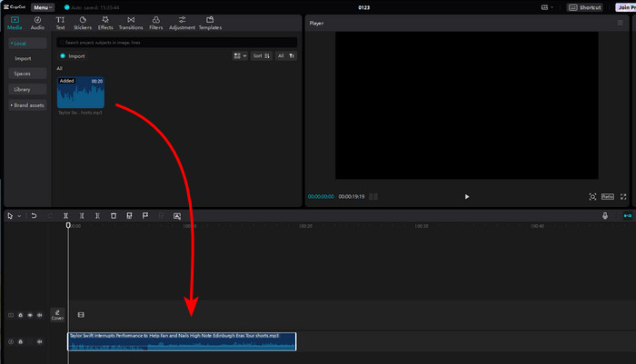Click the player viewfinder snapshot icon
The height and width of the screenshot is (364, 636).
point(592,197)
